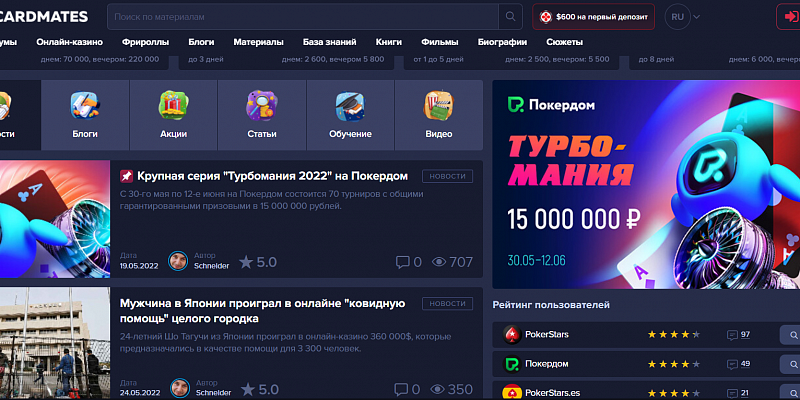Click the pin icon beside Турбомания headline
800x400 pixels.
click(x=126, y=176)
